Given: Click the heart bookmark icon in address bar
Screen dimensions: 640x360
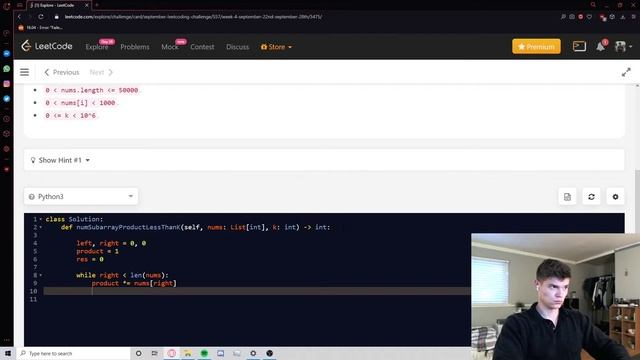Looking at the screenshot, I should (x=589, y=17).
